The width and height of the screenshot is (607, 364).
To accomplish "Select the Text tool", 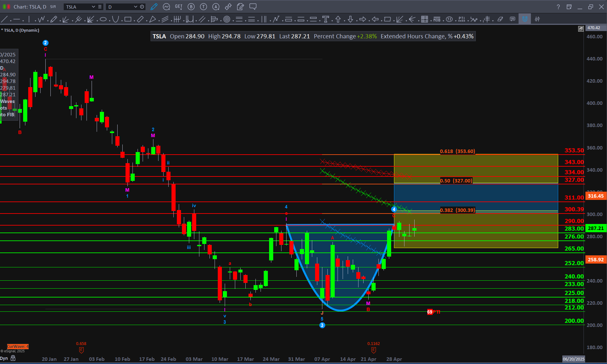I will (326, 19).
